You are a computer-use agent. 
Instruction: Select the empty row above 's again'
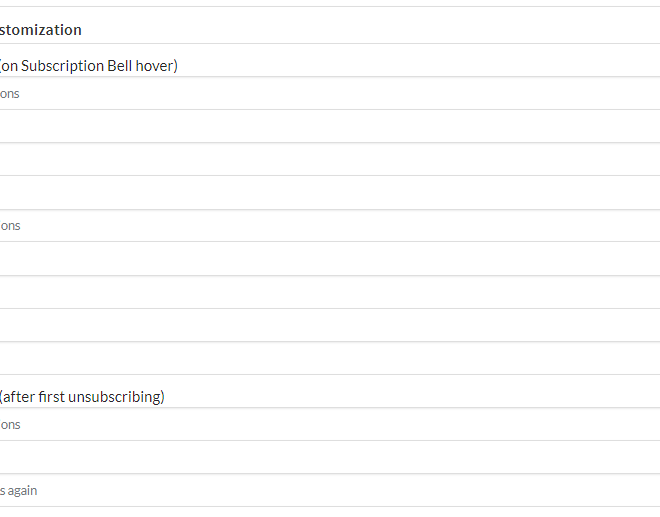[330, 457]
